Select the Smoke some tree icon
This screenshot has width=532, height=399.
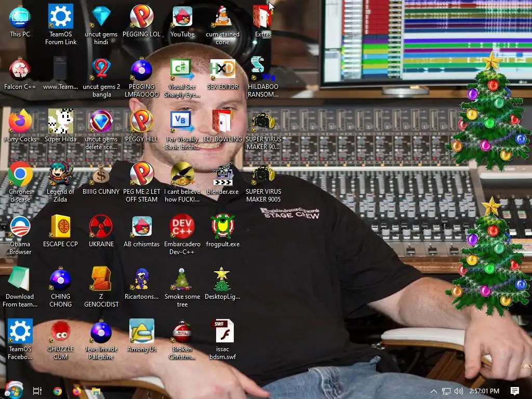[182, 279]
